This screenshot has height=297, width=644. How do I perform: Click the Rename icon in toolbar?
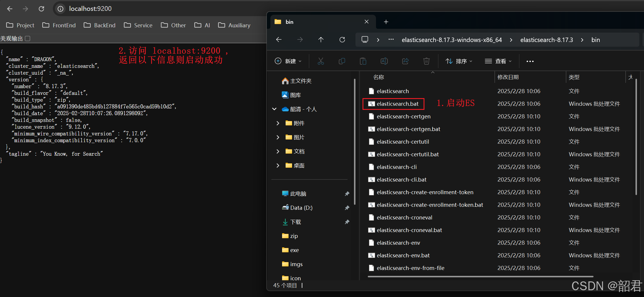click(x=384, y=61)
